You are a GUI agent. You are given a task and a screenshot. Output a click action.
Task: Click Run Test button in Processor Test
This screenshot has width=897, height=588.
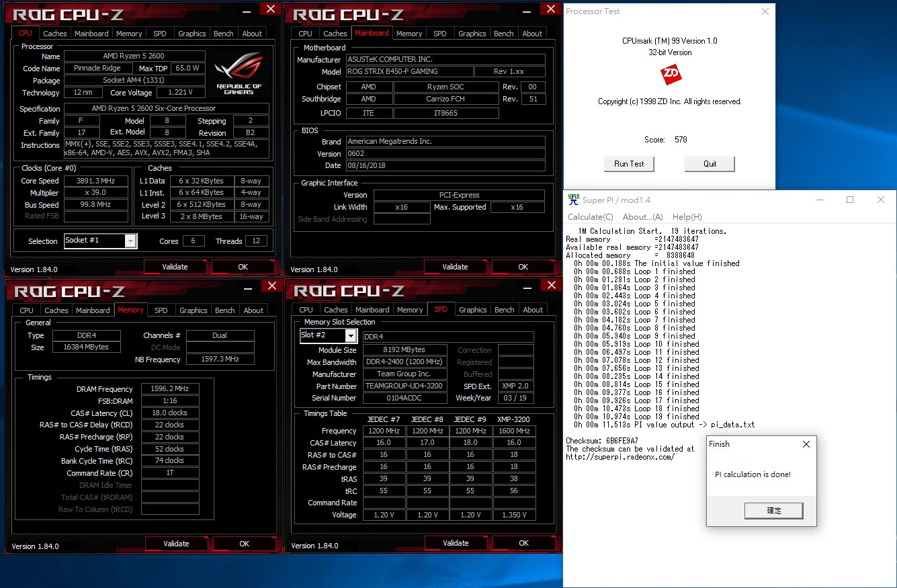pyautogui.click(x=629, y=164)
